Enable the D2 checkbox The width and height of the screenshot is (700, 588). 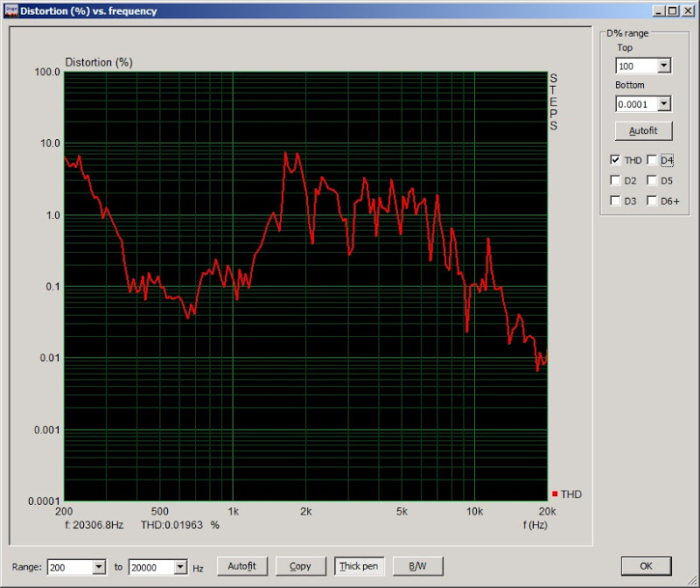[x=615, y=180]
